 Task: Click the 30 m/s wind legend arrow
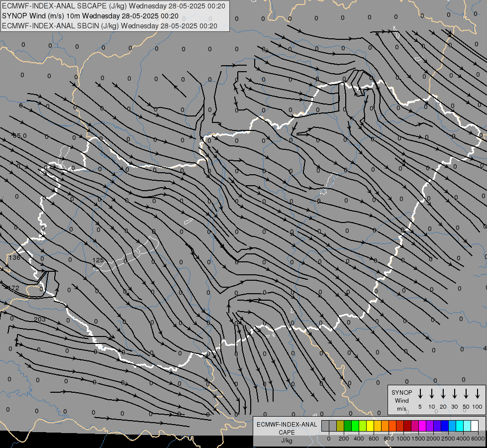[454, 393]
